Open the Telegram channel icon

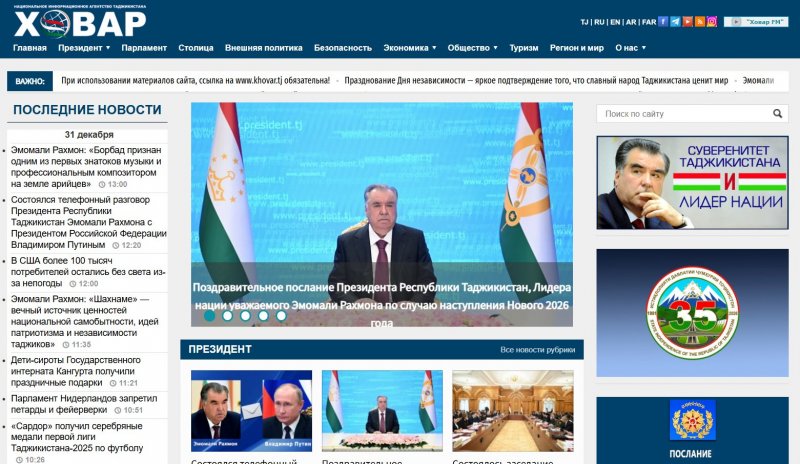[677, 21]
